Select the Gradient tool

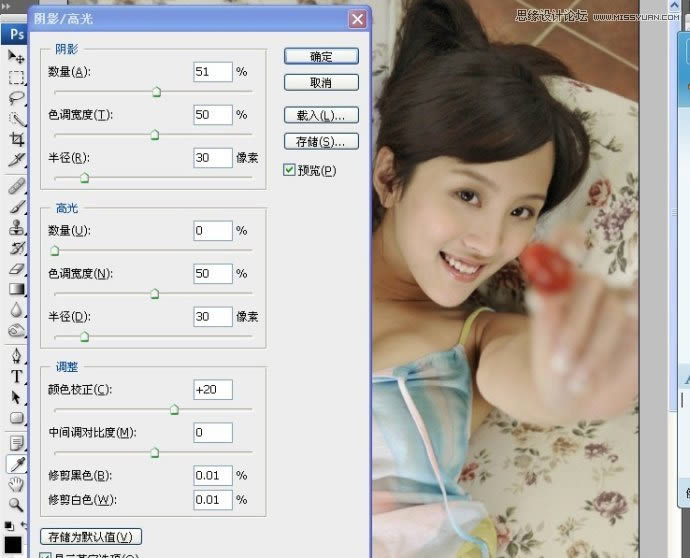pos(16,289)
